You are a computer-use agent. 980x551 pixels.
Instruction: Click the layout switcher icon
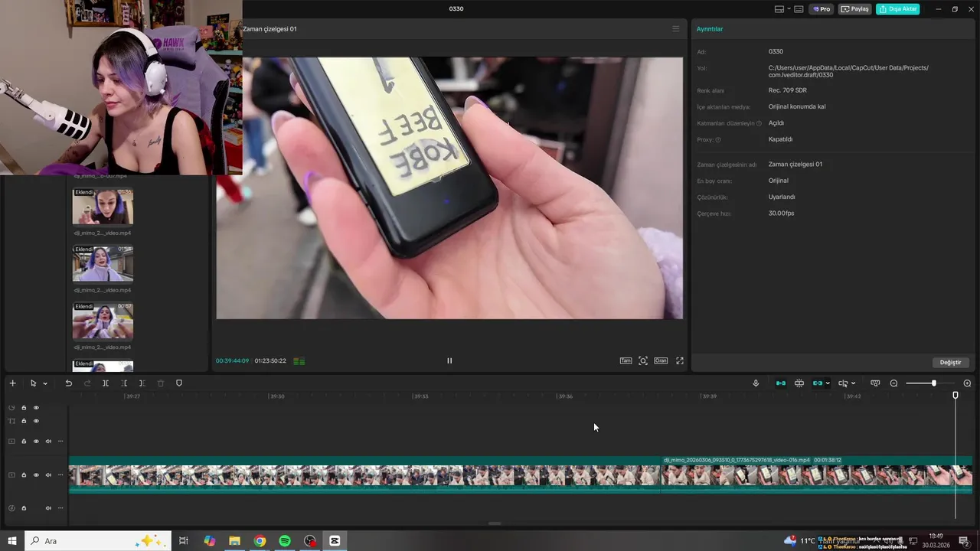click(x=779, y=9)
